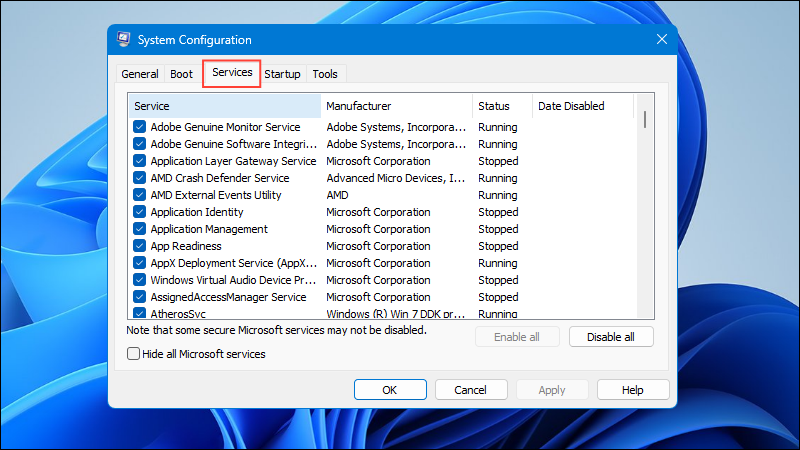Click the Date Disabled column header

[x=583, y=106]
